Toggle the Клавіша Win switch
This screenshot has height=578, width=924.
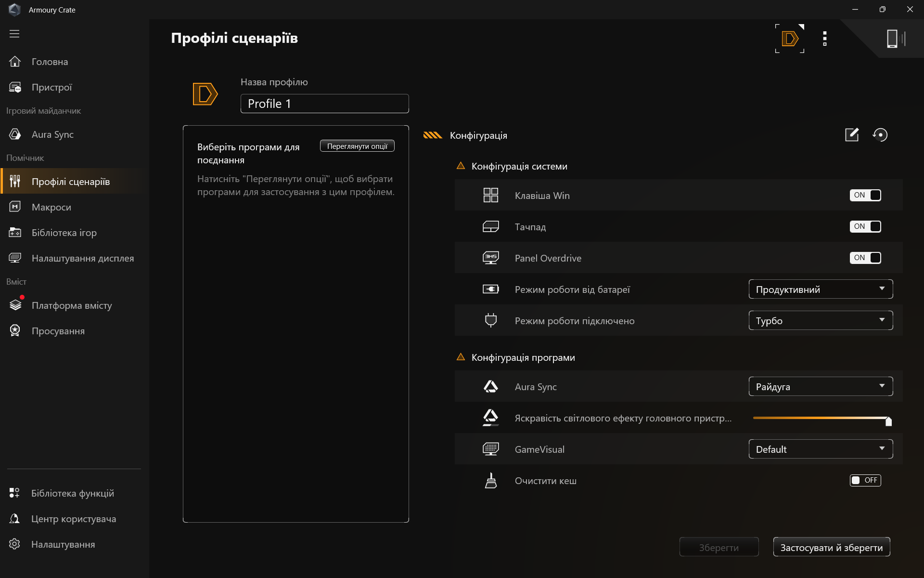click(865, 195)
